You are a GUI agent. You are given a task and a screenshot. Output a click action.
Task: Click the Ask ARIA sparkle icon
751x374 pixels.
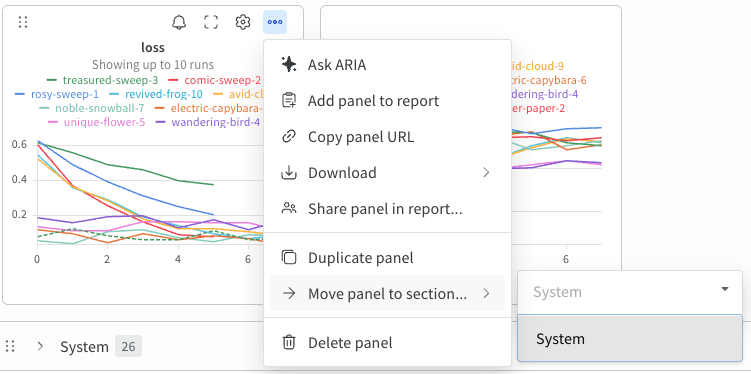[x=289, y=65]
